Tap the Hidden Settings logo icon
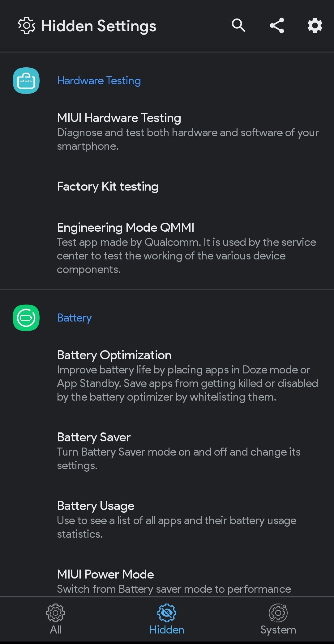334x644 pixels. (26, 26)
